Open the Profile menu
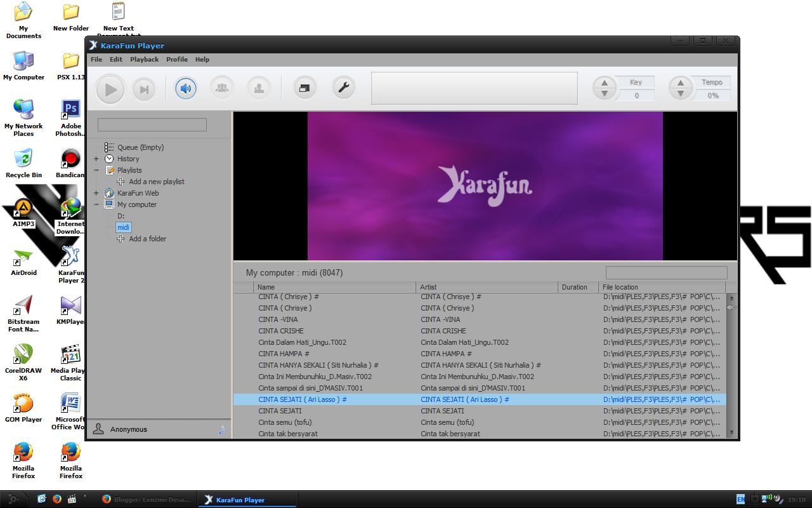 177,59
